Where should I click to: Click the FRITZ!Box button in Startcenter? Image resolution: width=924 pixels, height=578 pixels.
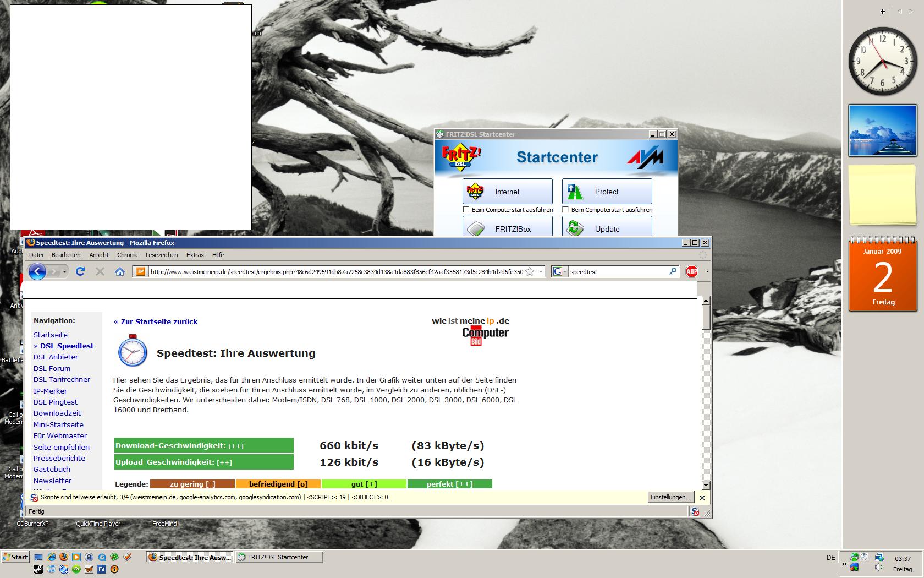pos(507,226)
